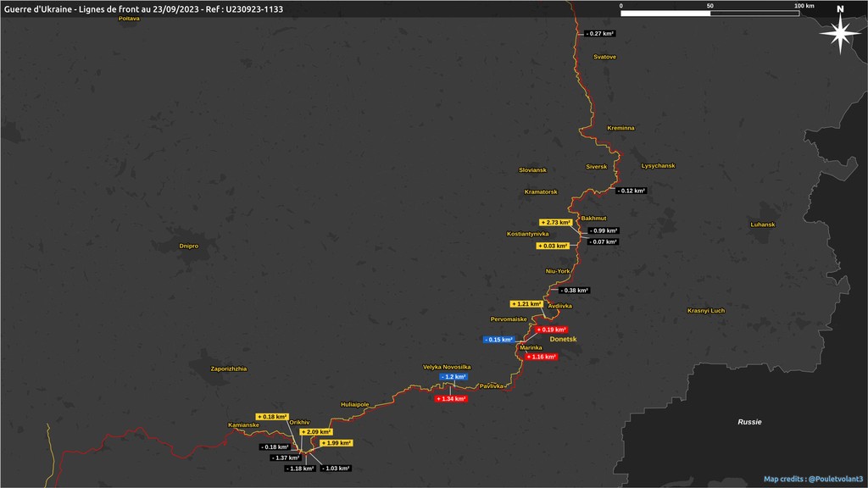868x488 pixels.
Task: Select the Svatove city label
Action: pos(604,57)
